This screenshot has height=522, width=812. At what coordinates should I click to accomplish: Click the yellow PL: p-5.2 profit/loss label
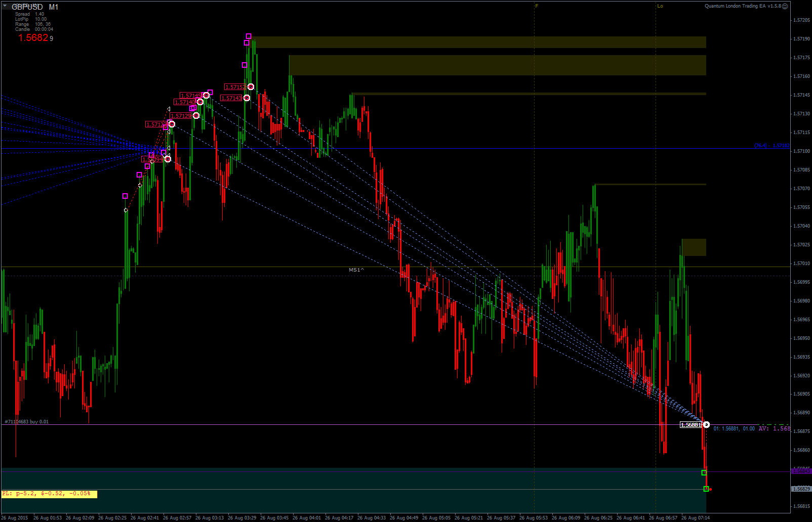point(49,494)
